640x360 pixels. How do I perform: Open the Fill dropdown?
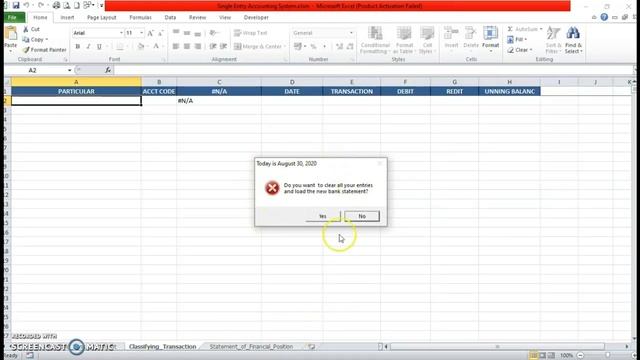pyautogui.click(x=518, y=39)
